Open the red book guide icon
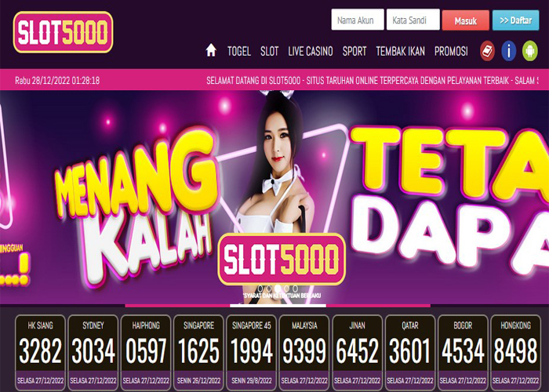Image resolution: width=549 pixels, height=392 pixels. pos(487,51)
